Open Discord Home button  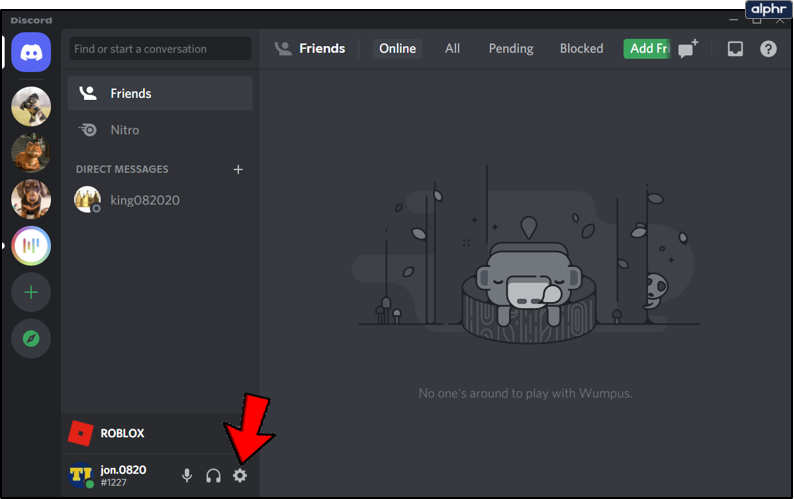31,52
